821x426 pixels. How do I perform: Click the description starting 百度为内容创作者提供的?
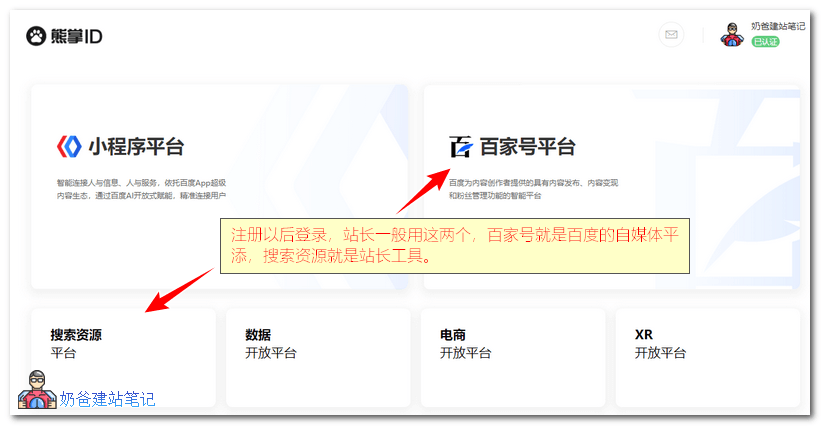[x=534, y=189]
